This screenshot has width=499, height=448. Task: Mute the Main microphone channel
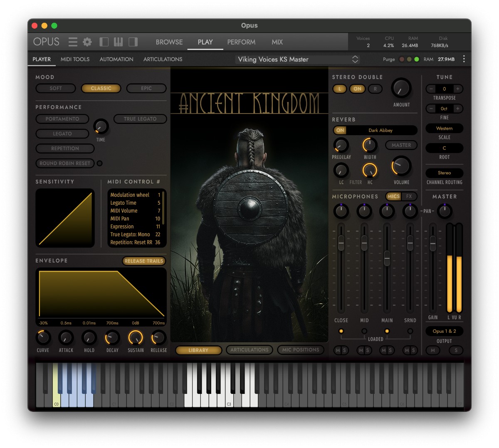pos(384,350)
